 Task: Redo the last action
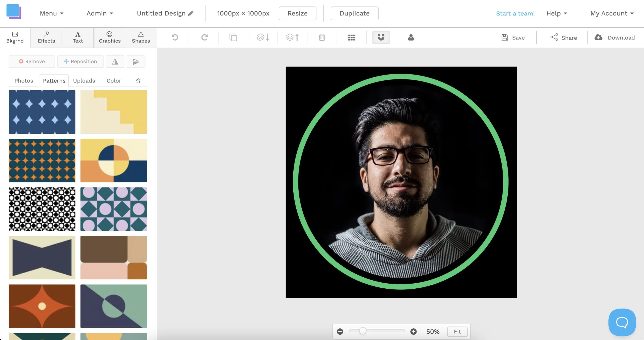coord(204,37)
